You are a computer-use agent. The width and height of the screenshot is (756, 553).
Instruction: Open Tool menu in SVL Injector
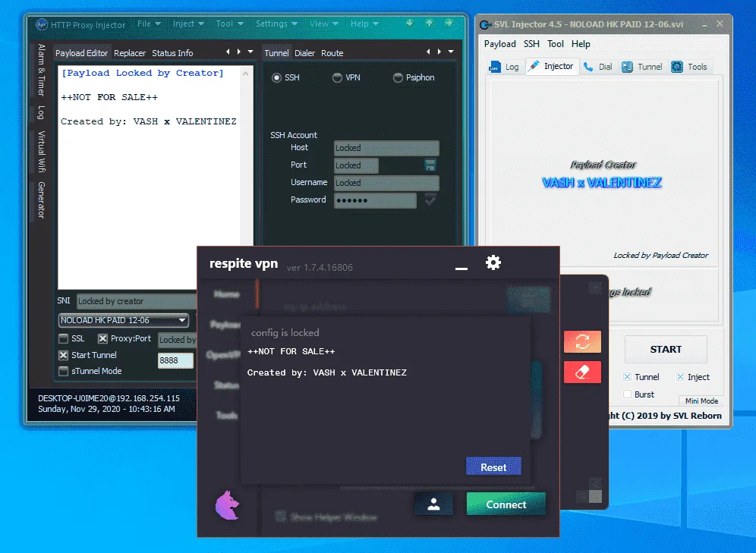[x=556, y=44]
